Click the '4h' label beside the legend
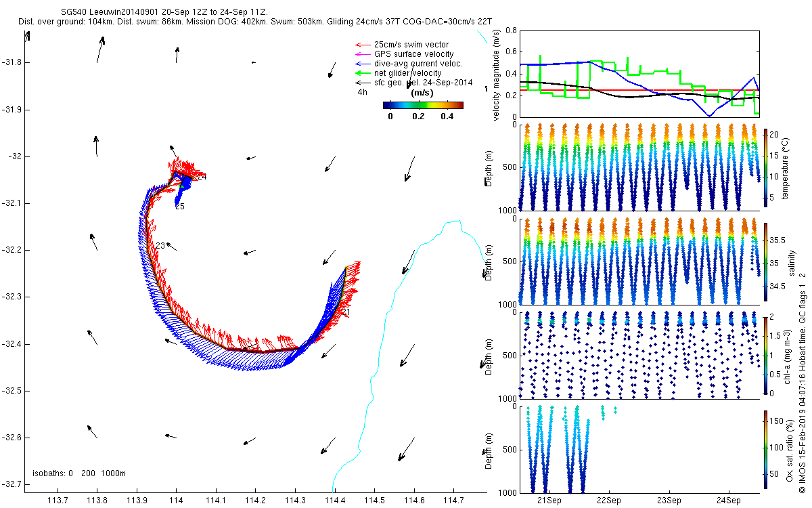The image size is (812, 508). click(362, 92)
